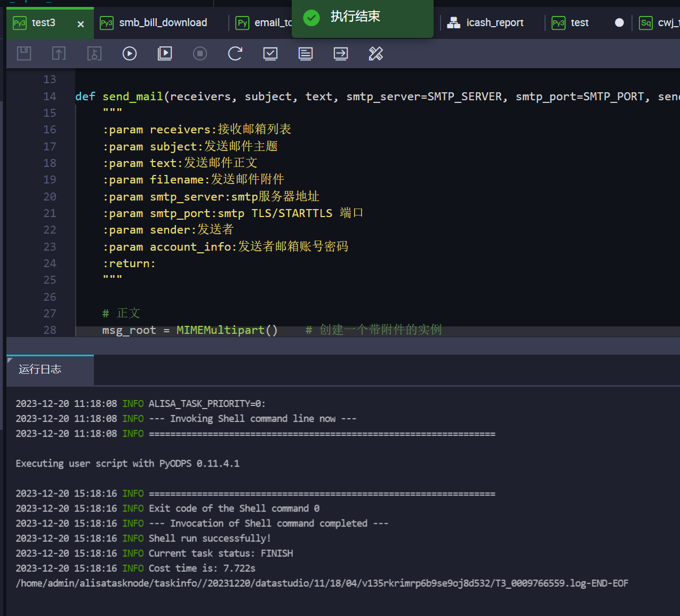Click 'Current task status: FINISH' line
Viewport: 680px width, 616px height.
(x=154, y=553)
